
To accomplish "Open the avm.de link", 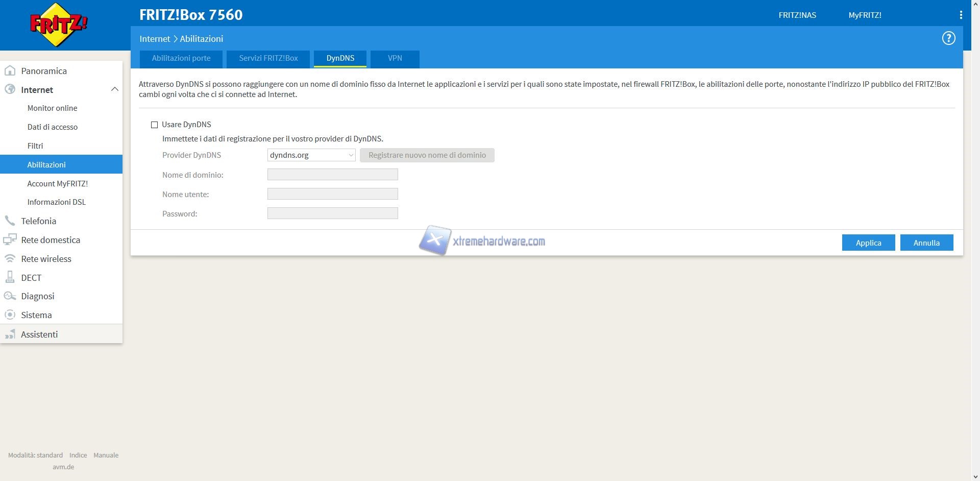I will (x=63, y=467).
